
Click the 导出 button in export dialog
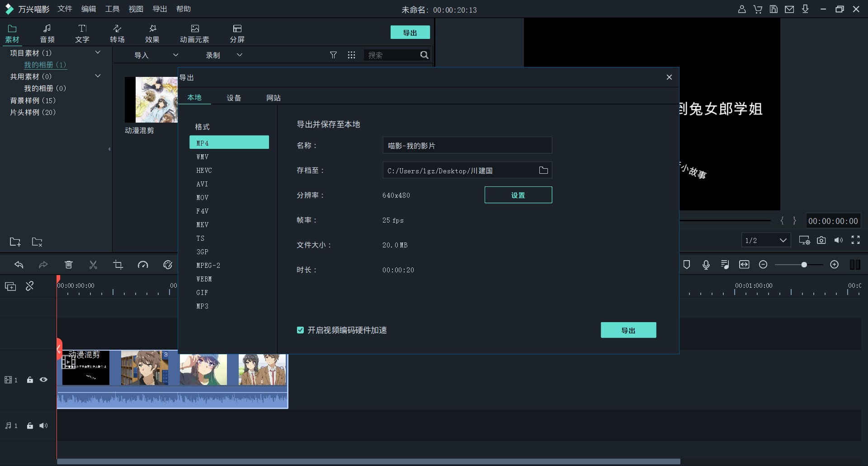click(628, 330)
